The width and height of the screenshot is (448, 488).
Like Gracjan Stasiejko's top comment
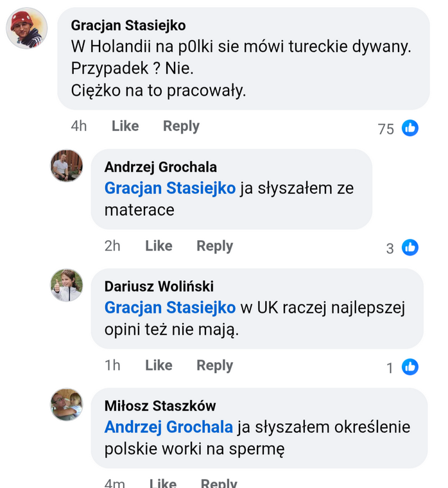(x=125, y=126)
